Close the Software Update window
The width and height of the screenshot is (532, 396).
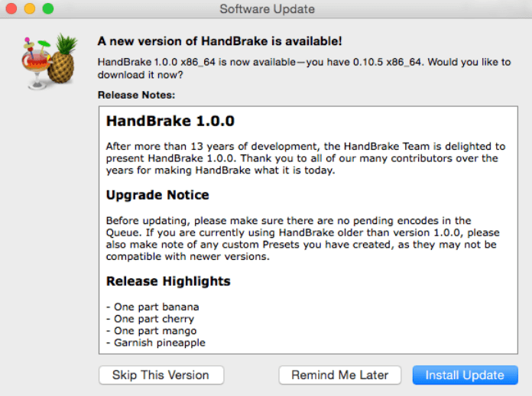tap(11, 8)
